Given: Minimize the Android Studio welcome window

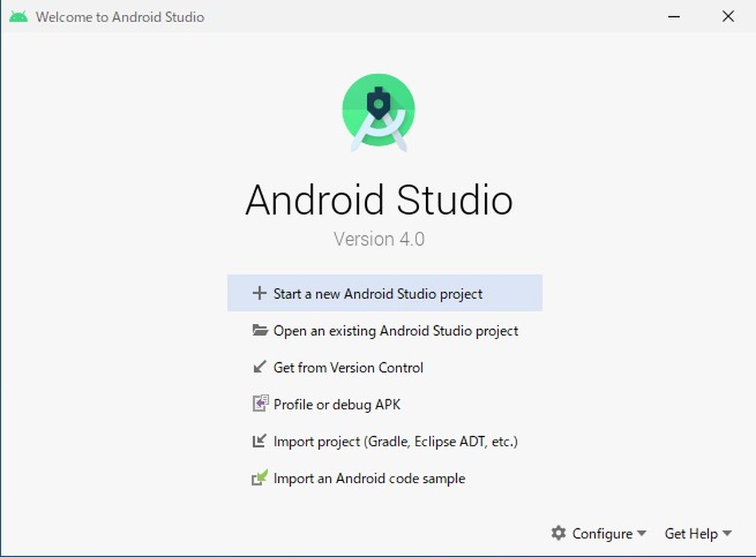Looking at the screenshot, I should [x=673, y=15].
